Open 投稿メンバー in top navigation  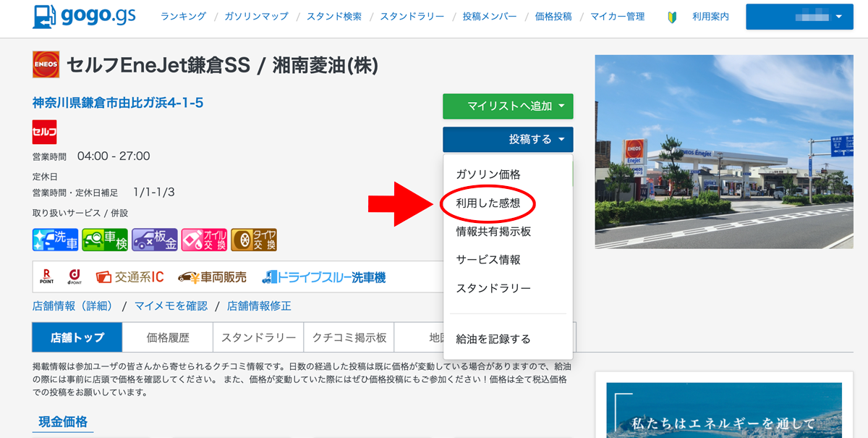[489, 17]
